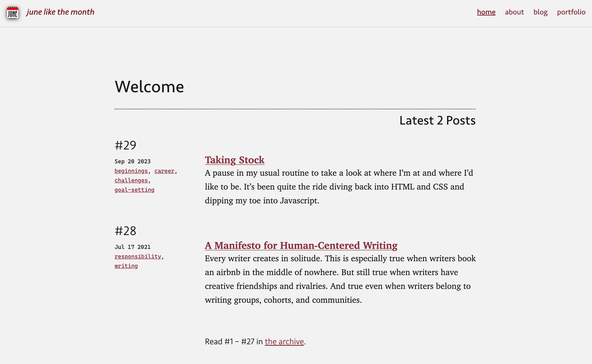Viewport: 592px width, 364px height.
Task: Click the Taking Stock blog link
Action: pyautogui.click(x=234, y=160)
